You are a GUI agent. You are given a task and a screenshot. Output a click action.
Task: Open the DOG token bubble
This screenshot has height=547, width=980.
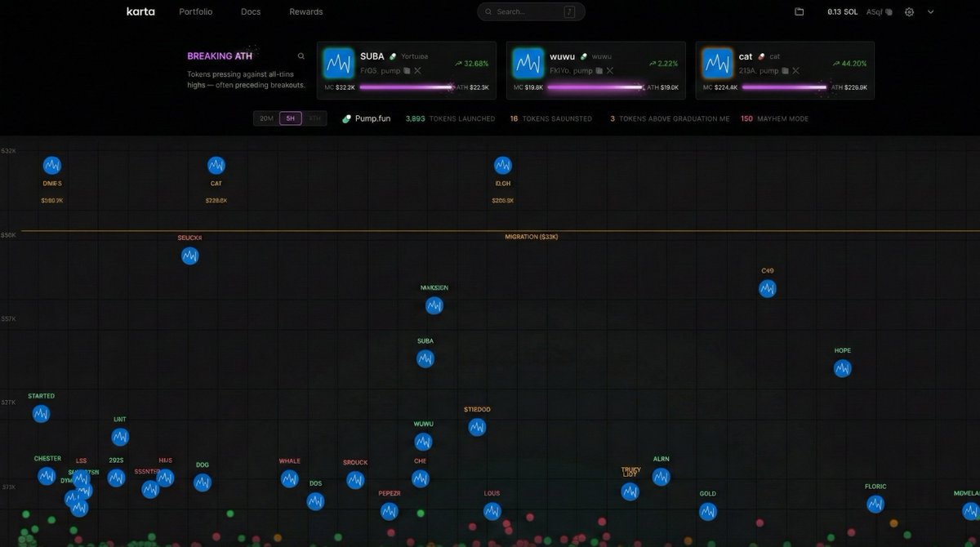click(x=203, y=483)
